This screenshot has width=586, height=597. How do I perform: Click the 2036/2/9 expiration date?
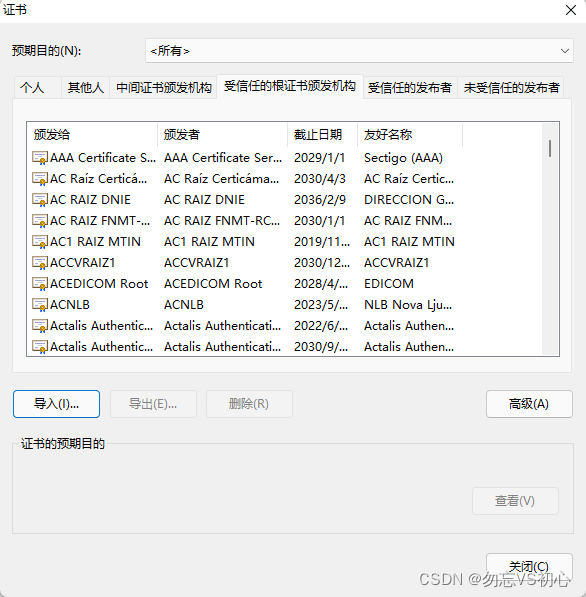click(x=320, y=200)
